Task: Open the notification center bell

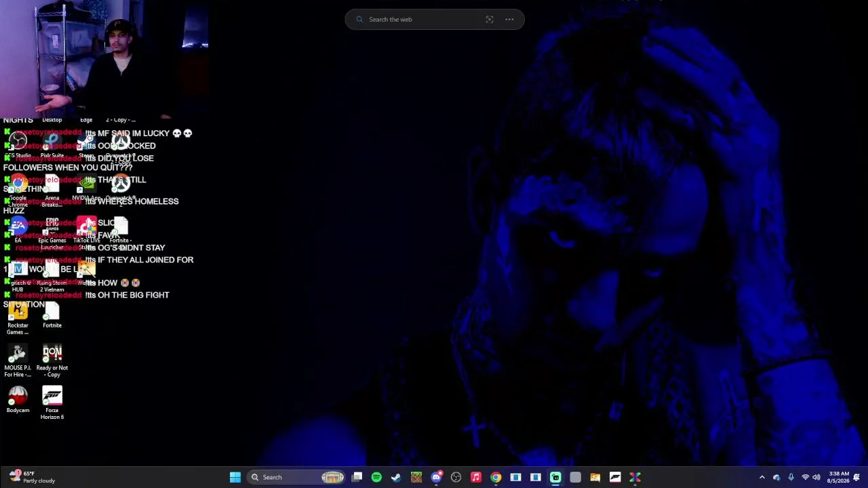Action: point(857,477)
